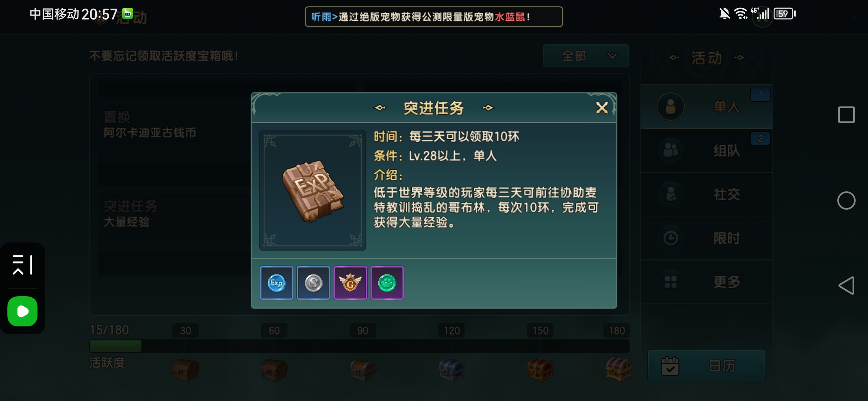Tap the green paw token reward icon
Viewport: 868px width, 401px height.
coord(387,283)
